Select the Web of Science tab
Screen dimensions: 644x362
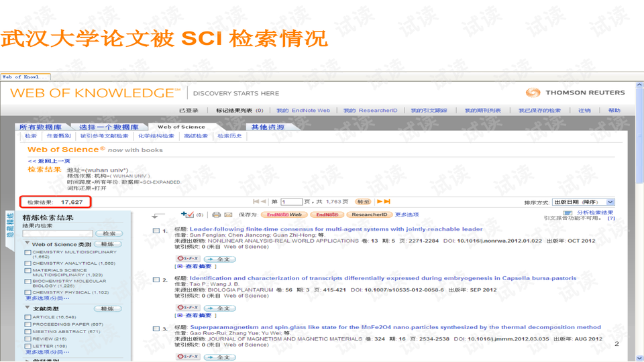pos(181,127)
